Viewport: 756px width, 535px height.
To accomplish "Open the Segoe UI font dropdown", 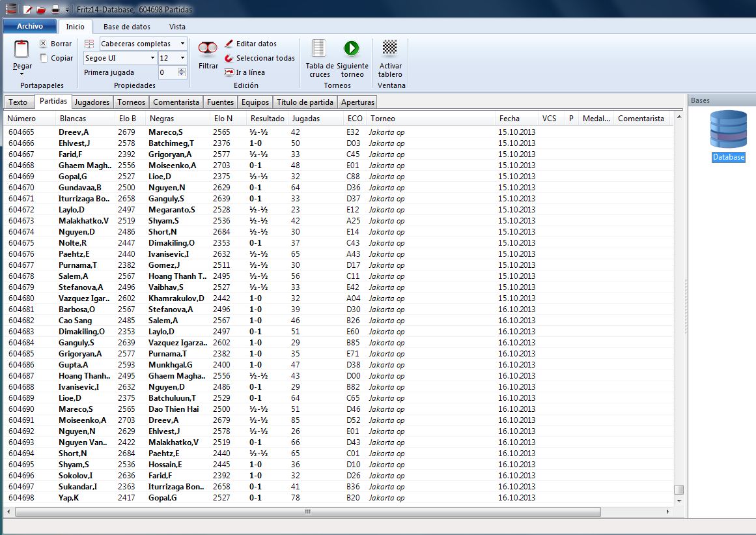I will (x=152, y=58).
